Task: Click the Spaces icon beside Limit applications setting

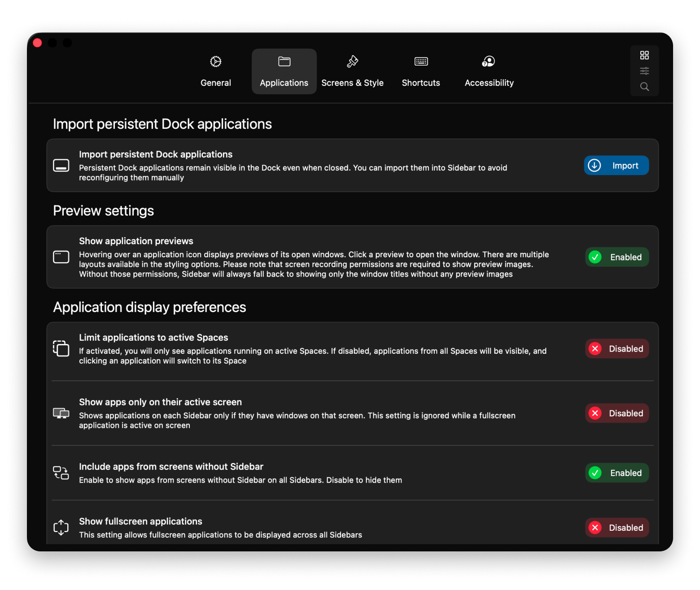Action: coord(61,348)
